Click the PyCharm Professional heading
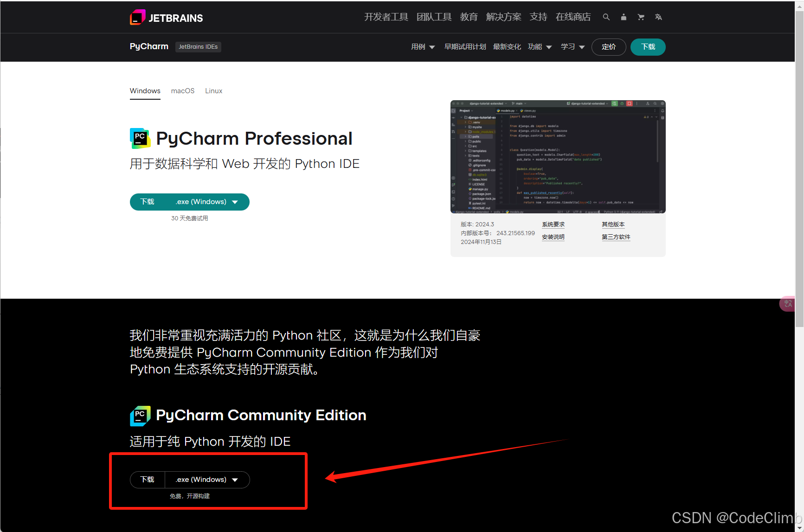 tap(254, 138)
